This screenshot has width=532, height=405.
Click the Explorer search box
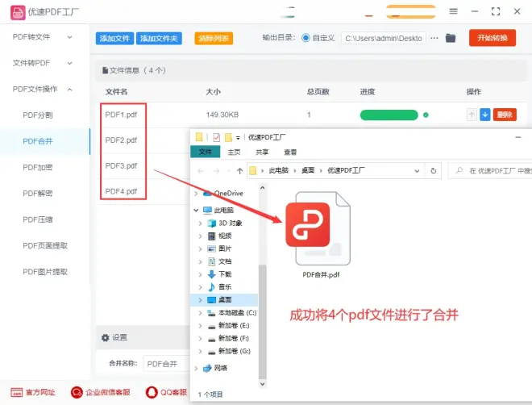pyautogui.click(x=490, y=170)
